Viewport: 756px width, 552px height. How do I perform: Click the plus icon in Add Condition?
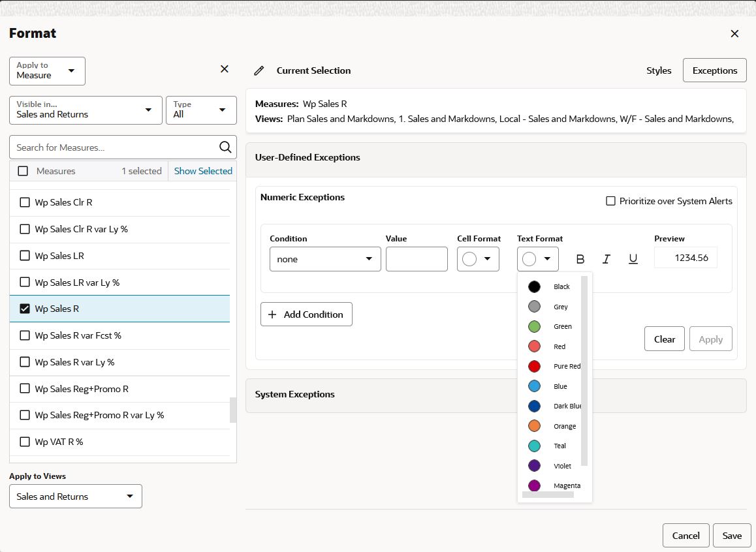tap(272, 314)
